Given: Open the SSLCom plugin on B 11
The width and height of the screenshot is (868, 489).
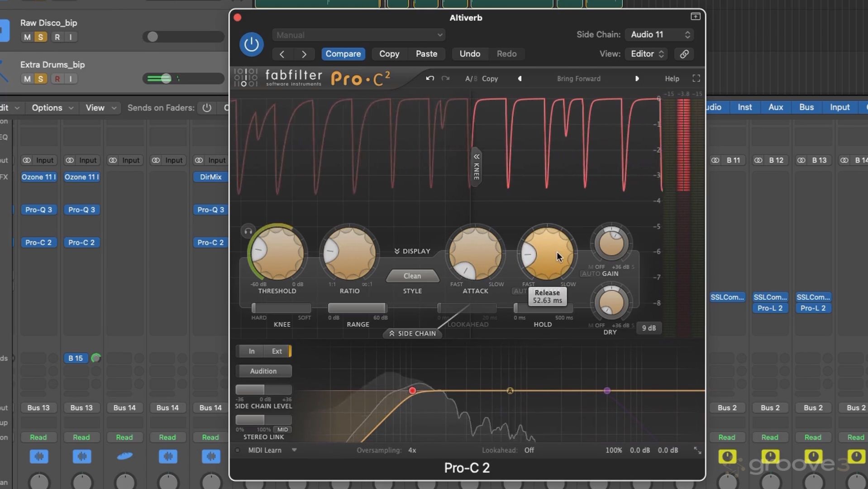Looking at the screenshot, I should [727, 297].
